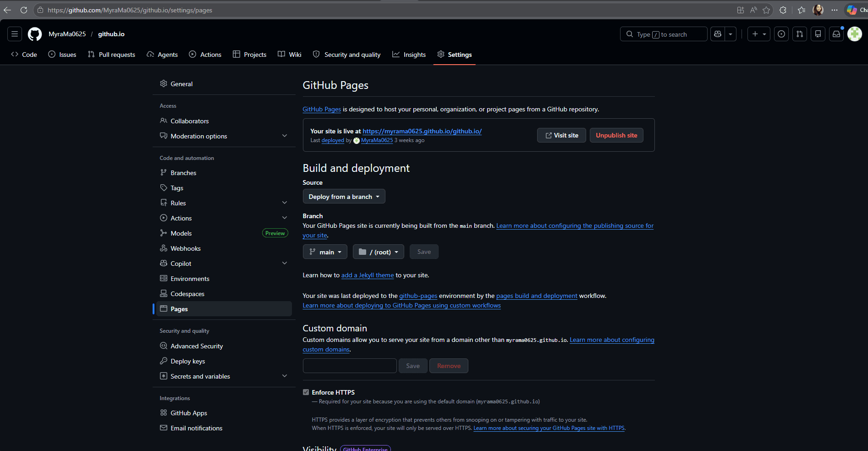
Task: Open Models settings with Preview badge
Action: 224,233
